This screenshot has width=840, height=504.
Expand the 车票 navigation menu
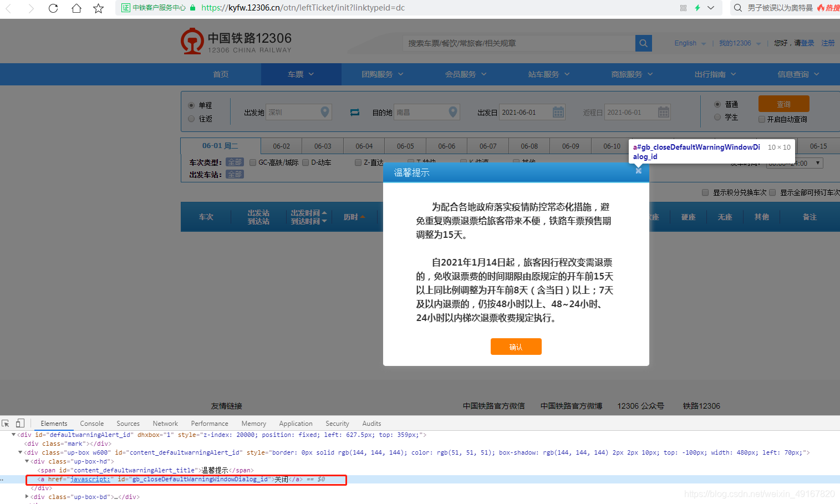(301, 74)
